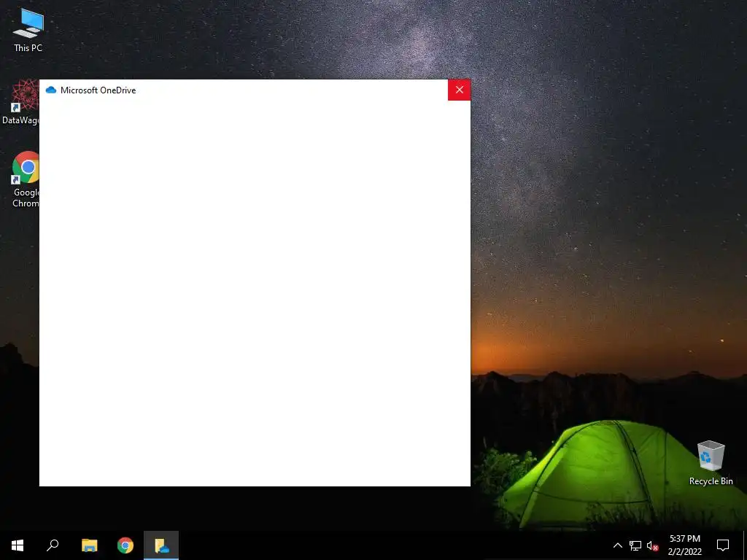Viewport: 747px width, 560px height.
Task: Open File Explorer from the taskbar
Action: (89, 545)
